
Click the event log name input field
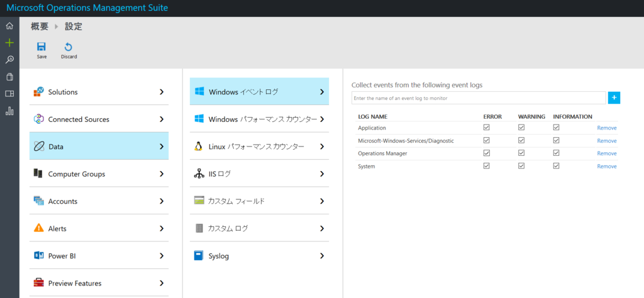pos(478,98)
